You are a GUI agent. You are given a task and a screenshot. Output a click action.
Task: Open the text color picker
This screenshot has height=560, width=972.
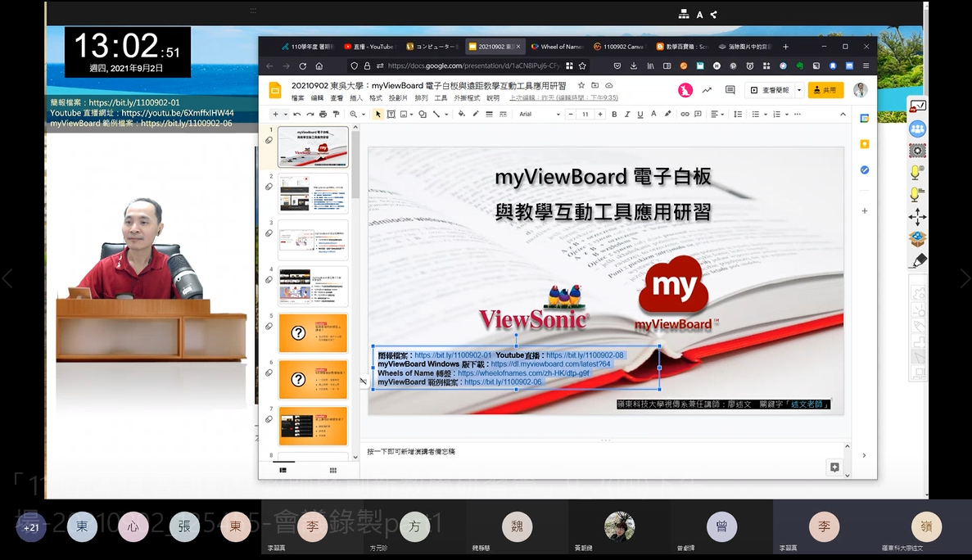click(655, 115)
